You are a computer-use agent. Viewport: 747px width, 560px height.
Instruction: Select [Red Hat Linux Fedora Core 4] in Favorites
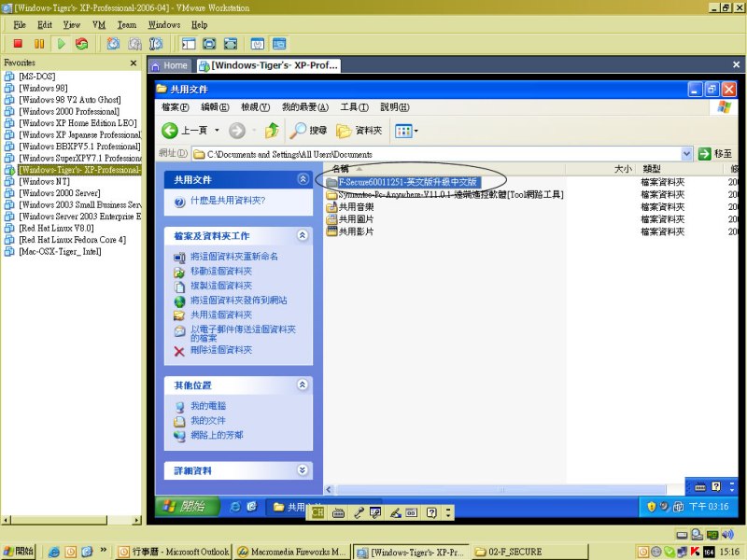pyautogui.click(x=73, y=240)
